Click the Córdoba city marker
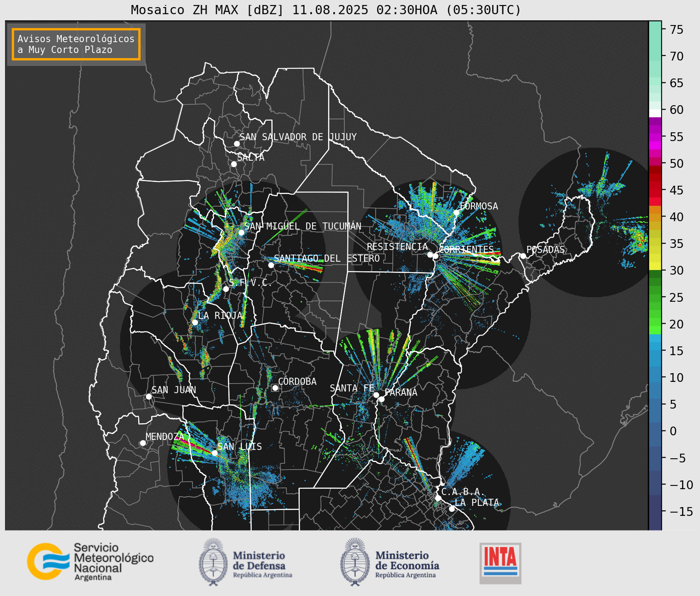Screen dimensions: 700x596 point(275,388)
